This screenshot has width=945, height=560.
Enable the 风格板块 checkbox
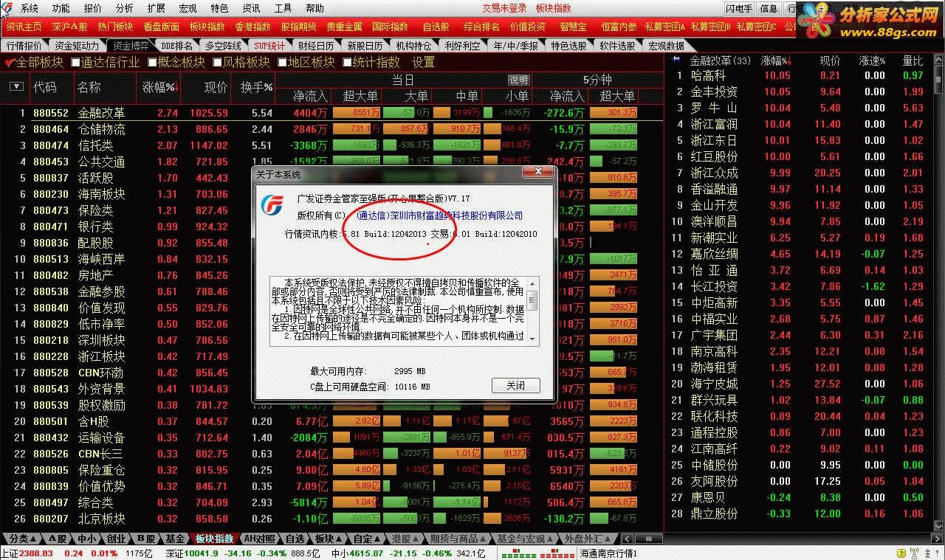pos(217,63)
